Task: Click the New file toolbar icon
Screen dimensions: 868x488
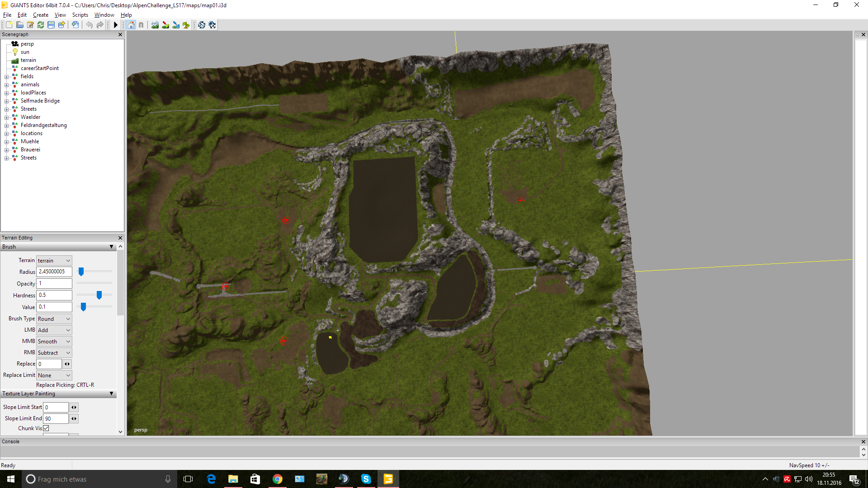Action: 9,25
